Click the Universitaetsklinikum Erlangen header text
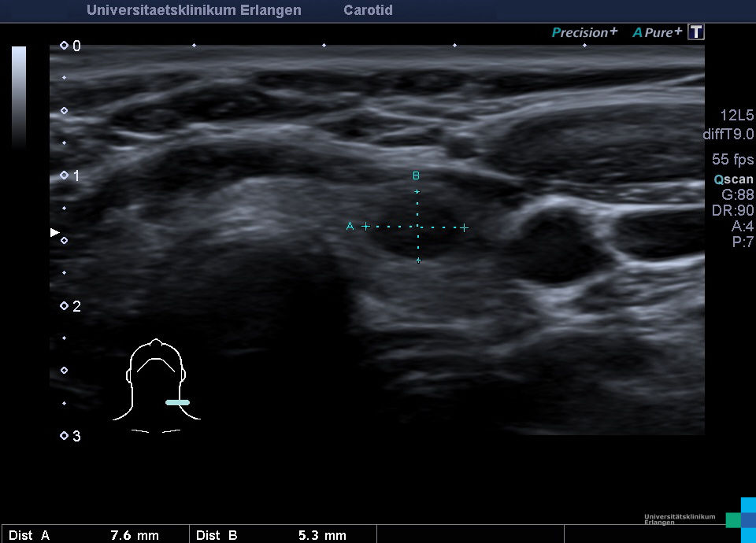 (194, 10)
